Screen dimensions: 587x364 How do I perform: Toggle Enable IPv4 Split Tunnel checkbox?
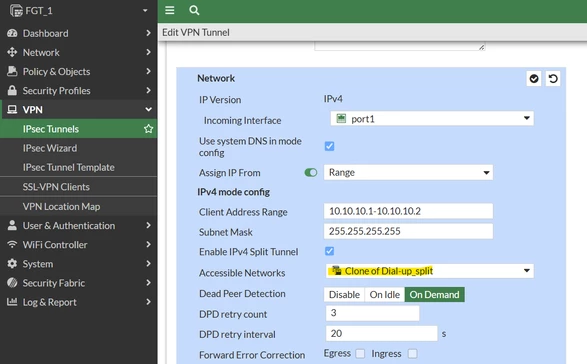[329, 251]
